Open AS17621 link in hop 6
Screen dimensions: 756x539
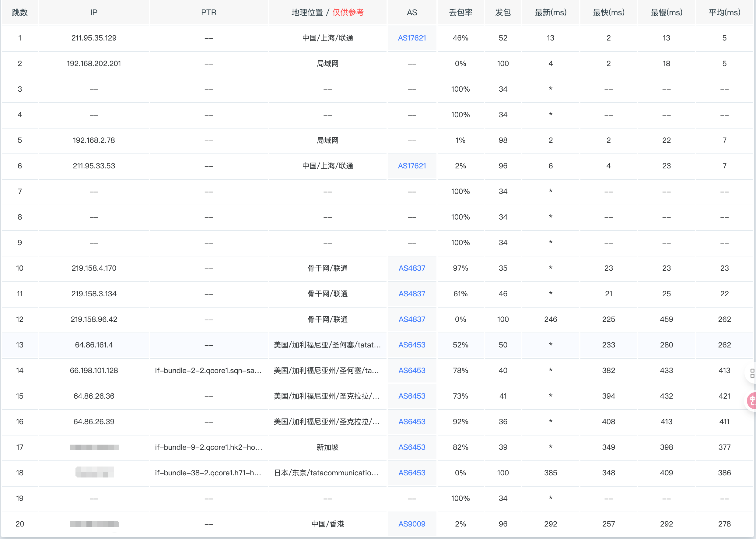[x=412, y=166]
